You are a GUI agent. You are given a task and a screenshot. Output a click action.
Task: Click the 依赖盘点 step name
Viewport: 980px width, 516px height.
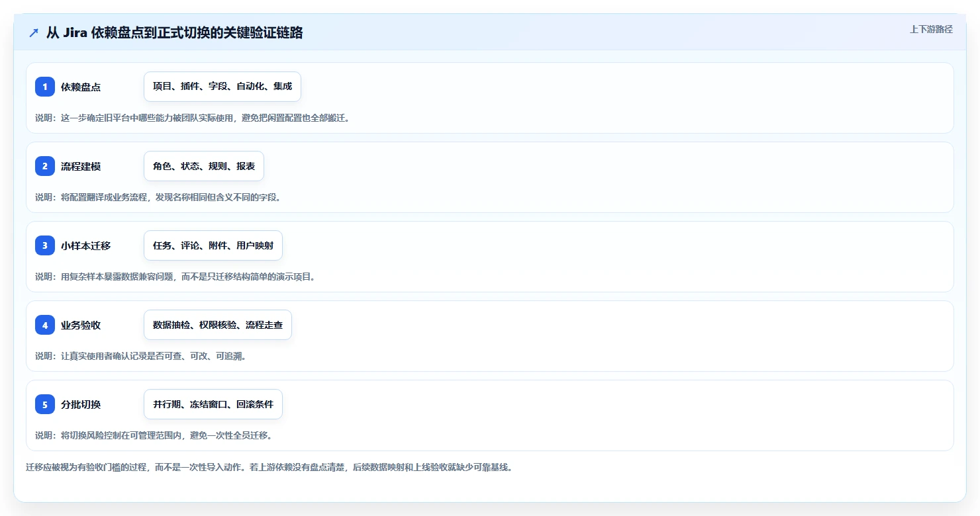81,87
